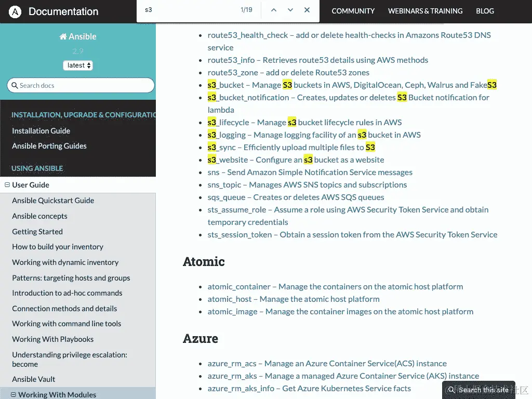Click the magnifier icon in Search docs
Image resolution: width=532 pixels, height=399 pixels.
[15, 85]
